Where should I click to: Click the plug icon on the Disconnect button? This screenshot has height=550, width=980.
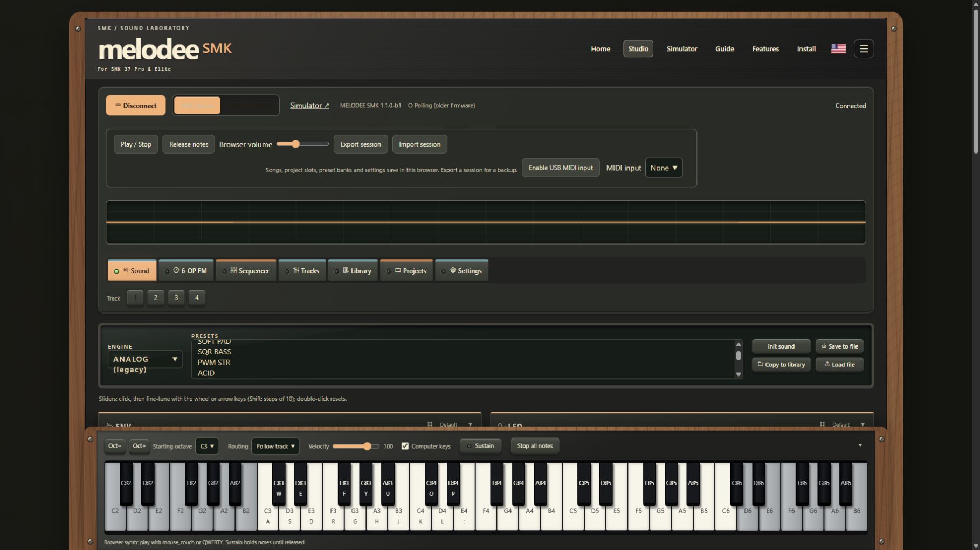[118, 105]
